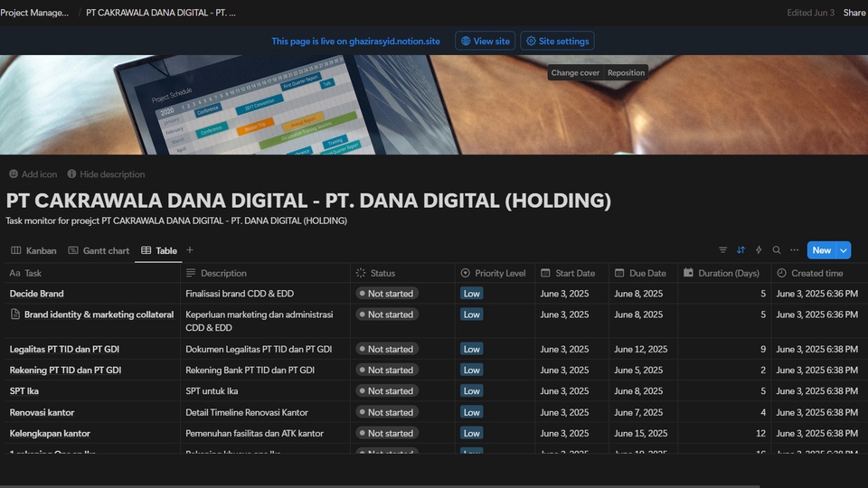This screenshot has width=868, height=488.
Task: Open Due Date column header menu
Action: tap(643, 273)
